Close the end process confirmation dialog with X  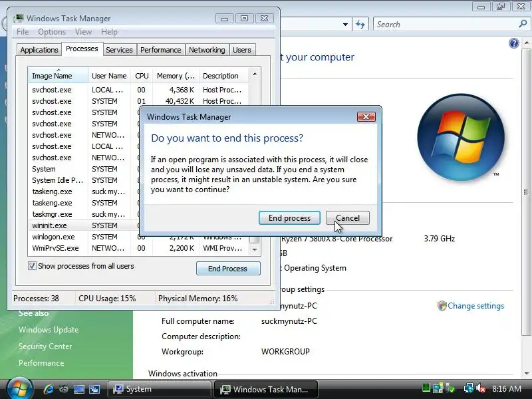(x=366, y=117)
